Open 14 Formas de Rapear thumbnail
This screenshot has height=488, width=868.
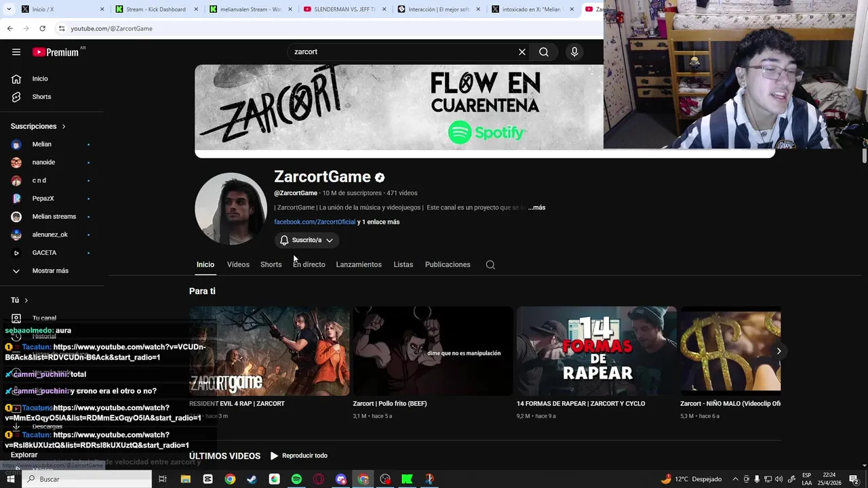597,351
